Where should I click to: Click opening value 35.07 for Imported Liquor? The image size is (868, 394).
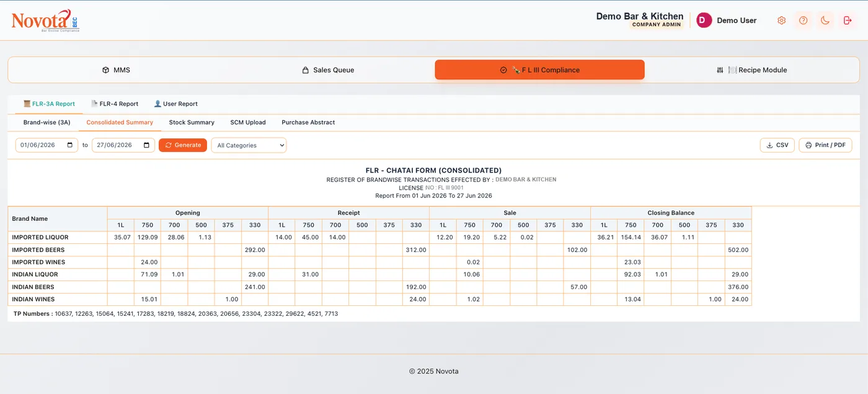122,237
